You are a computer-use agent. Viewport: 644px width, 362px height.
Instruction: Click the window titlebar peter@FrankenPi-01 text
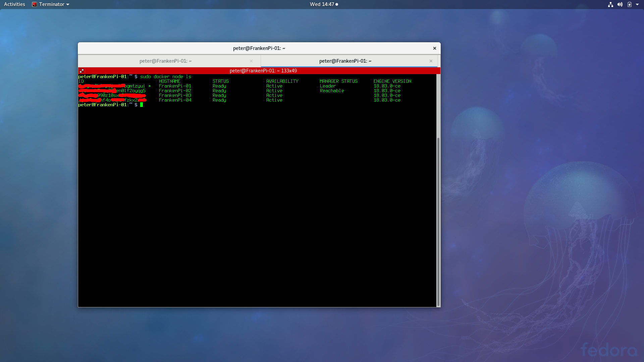coord(259,48)
